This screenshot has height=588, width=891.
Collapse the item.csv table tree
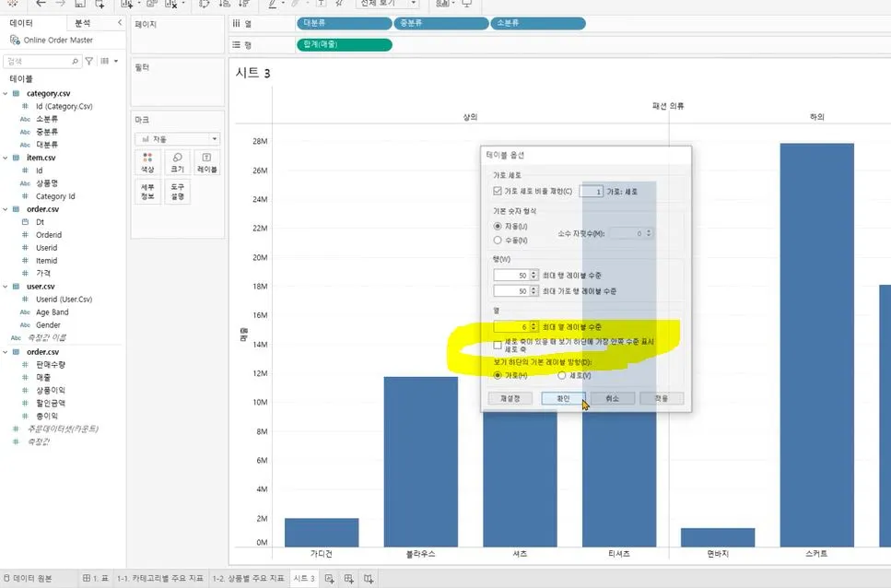pos(6,158)
